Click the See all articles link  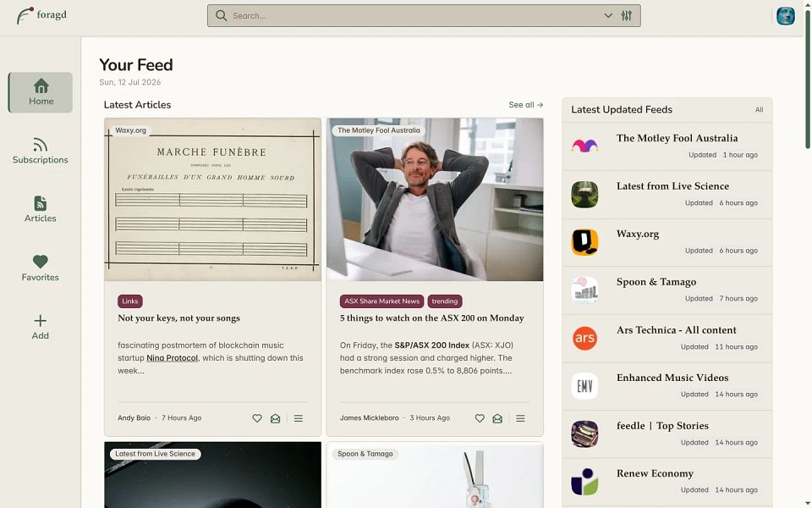click(x=525, y=105)
